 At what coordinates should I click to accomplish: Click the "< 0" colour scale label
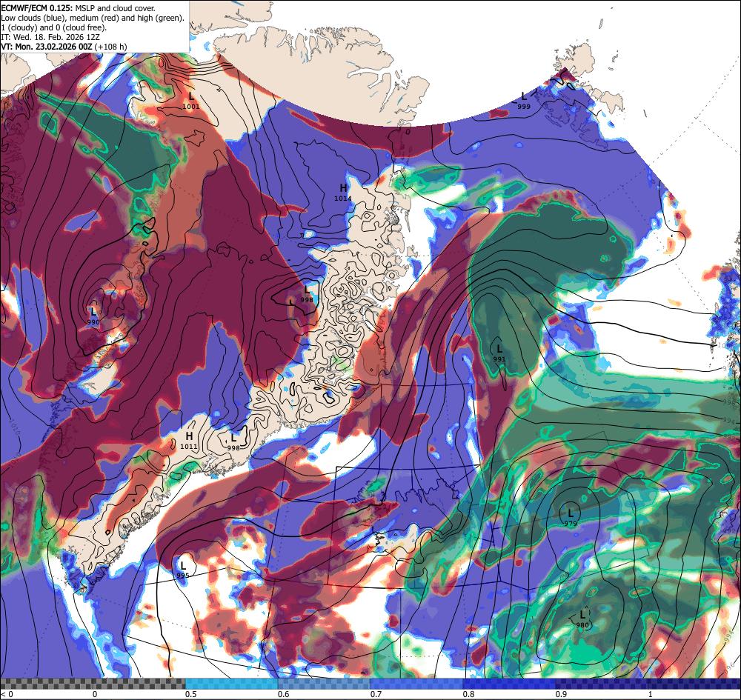click(7, 694)
